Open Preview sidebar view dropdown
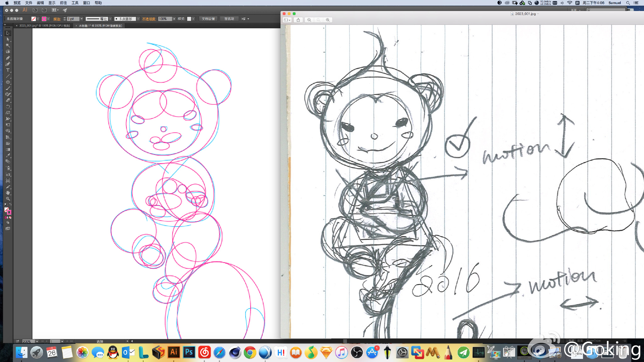This screenshot has height=362, width=644. pos(287,20)
